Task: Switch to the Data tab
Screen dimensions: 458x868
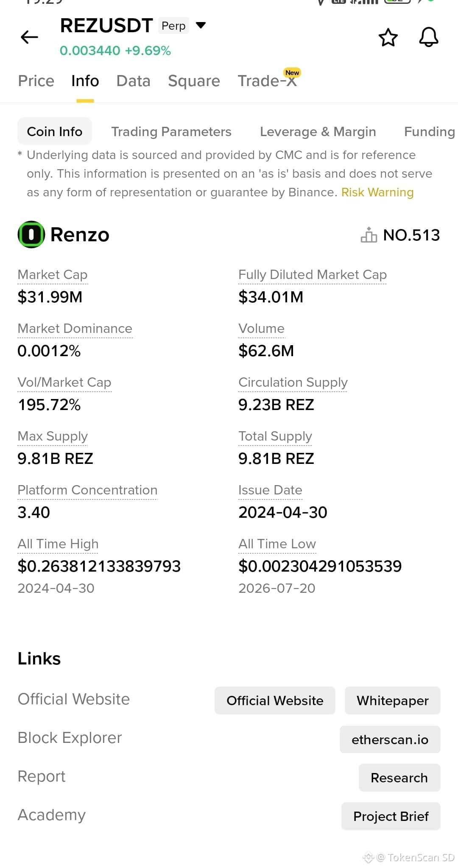Action: pos(133,81)
